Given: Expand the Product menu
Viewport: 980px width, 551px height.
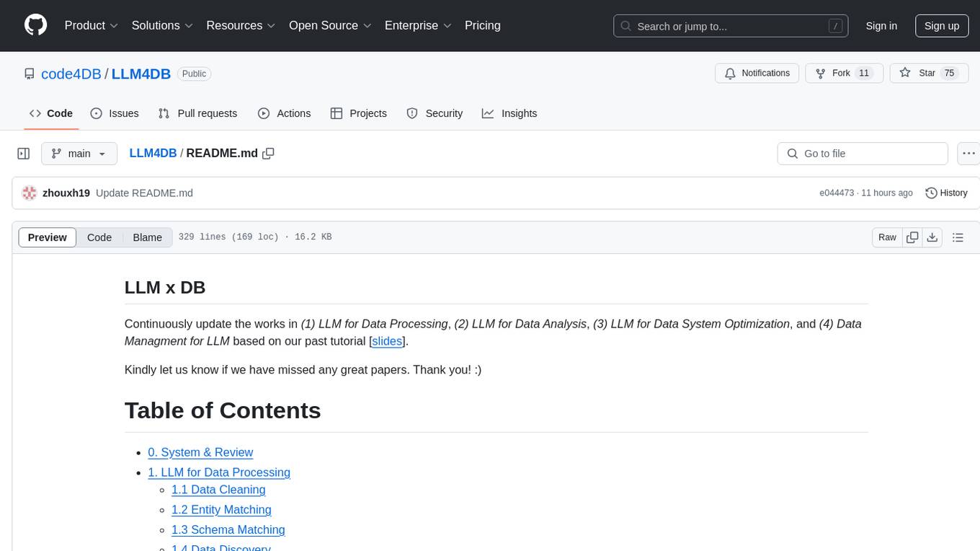Looking at the screenshot, I should [x=92, y=25].
